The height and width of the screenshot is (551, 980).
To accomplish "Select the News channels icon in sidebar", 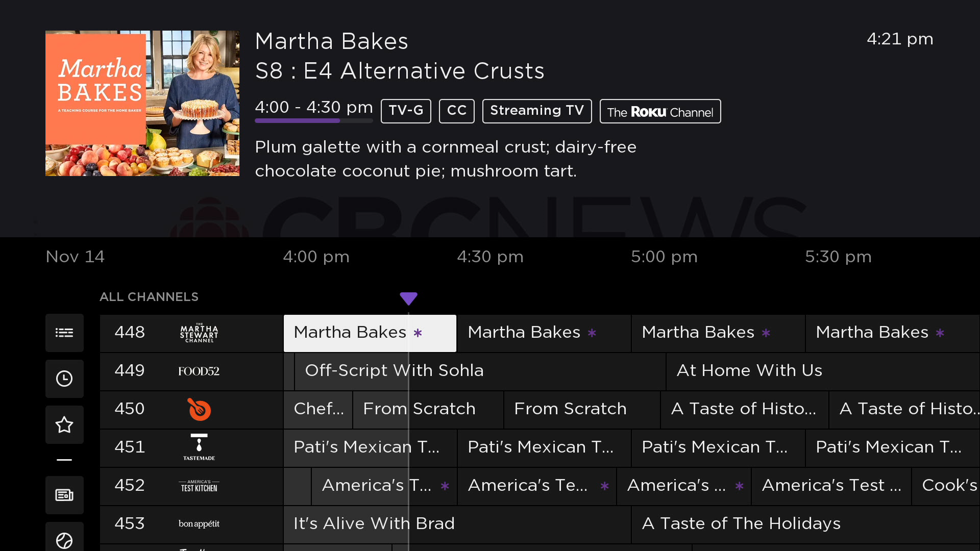I will pos(64,494).
